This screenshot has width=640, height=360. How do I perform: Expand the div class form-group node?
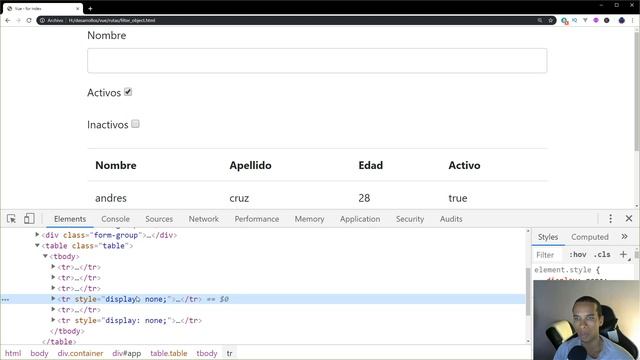click(x=37, y=235)
